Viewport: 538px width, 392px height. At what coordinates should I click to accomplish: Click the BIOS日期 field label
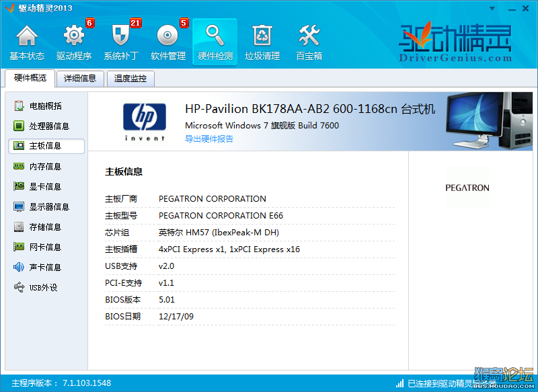click(123, 317)
